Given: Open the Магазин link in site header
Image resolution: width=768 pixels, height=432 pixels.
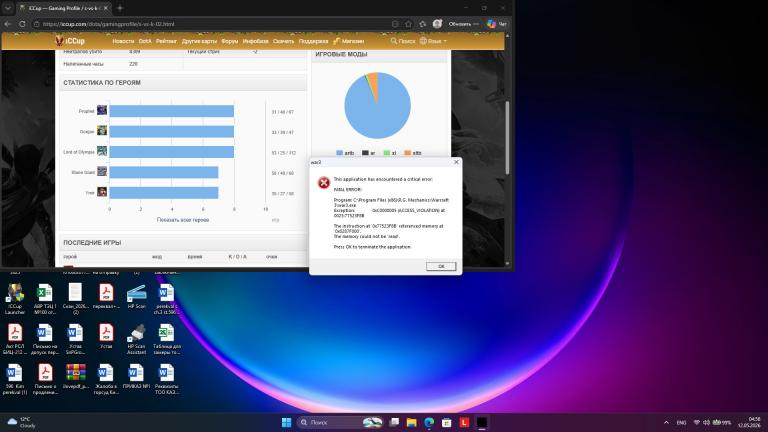Looking at the screenshot, I should pyautogui.click(x=349, y=41).
